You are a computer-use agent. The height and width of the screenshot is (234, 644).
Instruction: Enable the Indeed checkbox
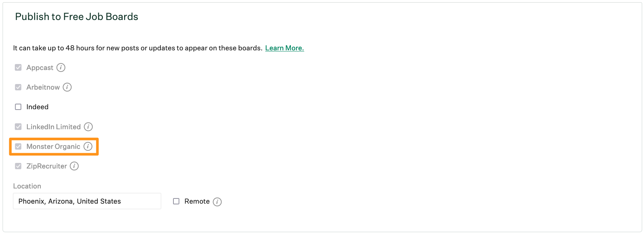coord(19,107)
